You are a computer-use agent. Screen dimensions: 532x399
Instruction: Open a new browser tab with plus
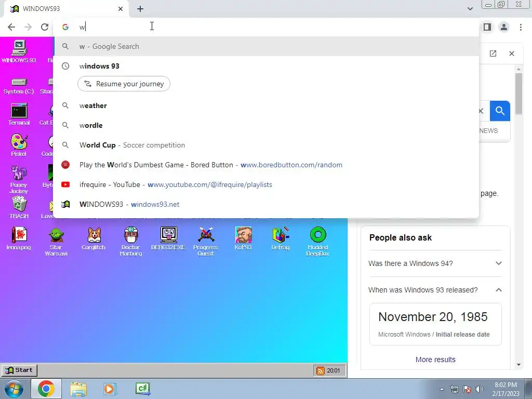click(140, 9)
